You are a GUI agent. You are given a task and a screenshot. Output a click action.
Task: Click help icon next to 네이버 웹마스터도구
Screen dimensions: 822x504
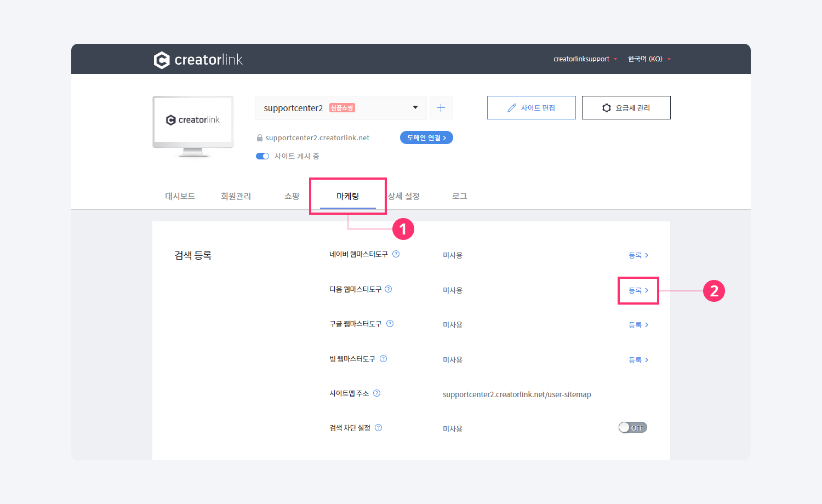point(396,254)
